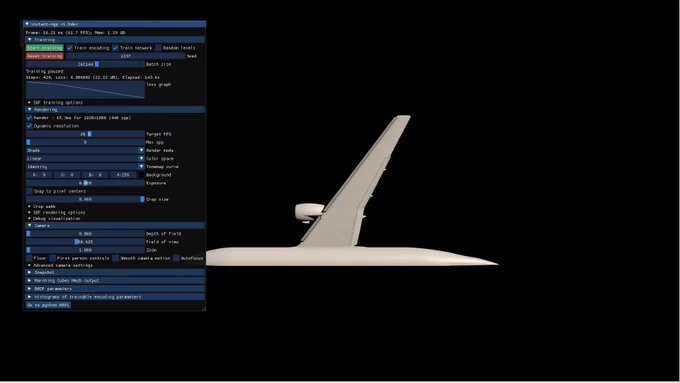Expand the BRDF parameters section
Viewport: 680px width, 383px height.
(115, 289)
